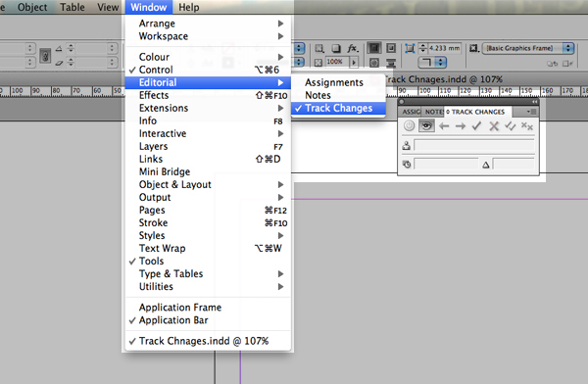Open the opacity 100% slider arrow
588x384 pixels.
[x=354, y=62]
